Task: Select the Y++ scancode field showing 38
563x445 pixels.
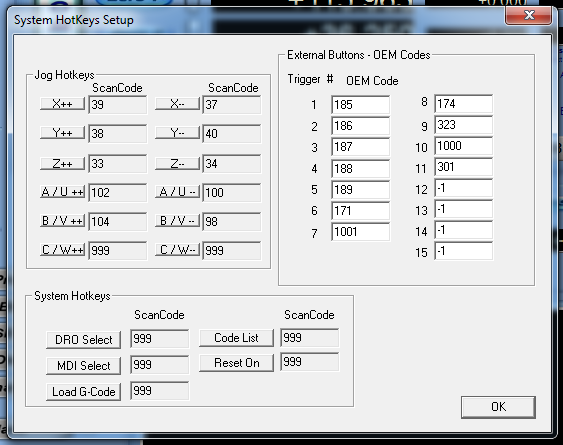Action: 117,134
